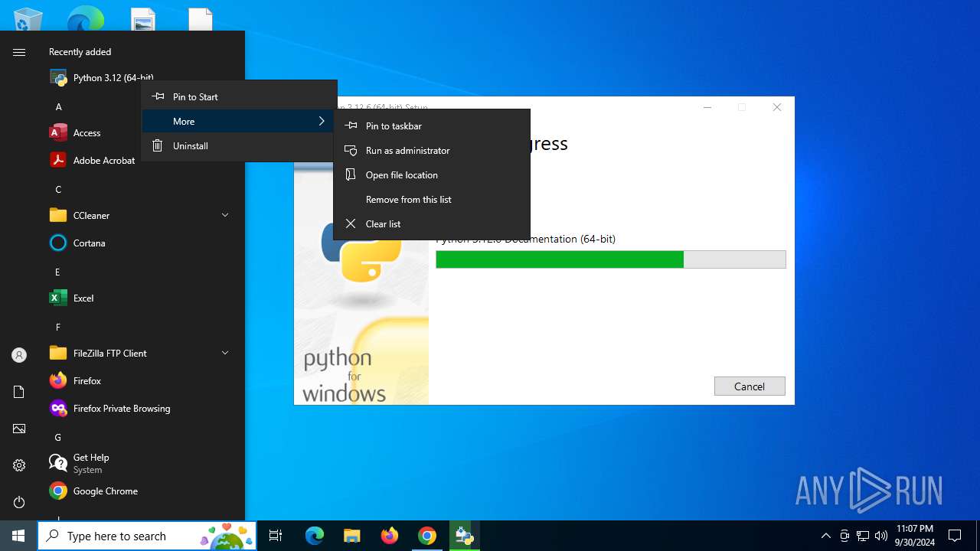Click the setup progress bar
The image size is (980, 551).
click(611, 259)
